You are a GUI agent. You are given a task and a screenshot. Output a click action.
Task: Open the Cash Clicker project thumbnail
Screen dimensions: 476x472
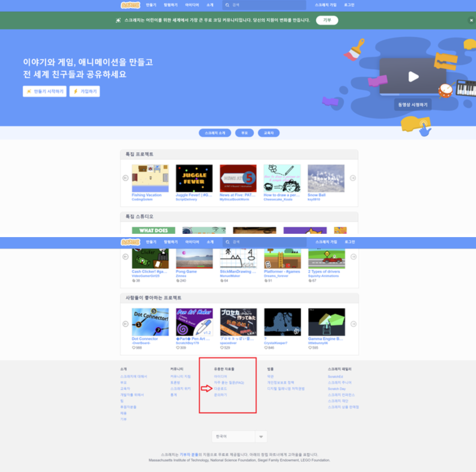click(x=150, y=259)
